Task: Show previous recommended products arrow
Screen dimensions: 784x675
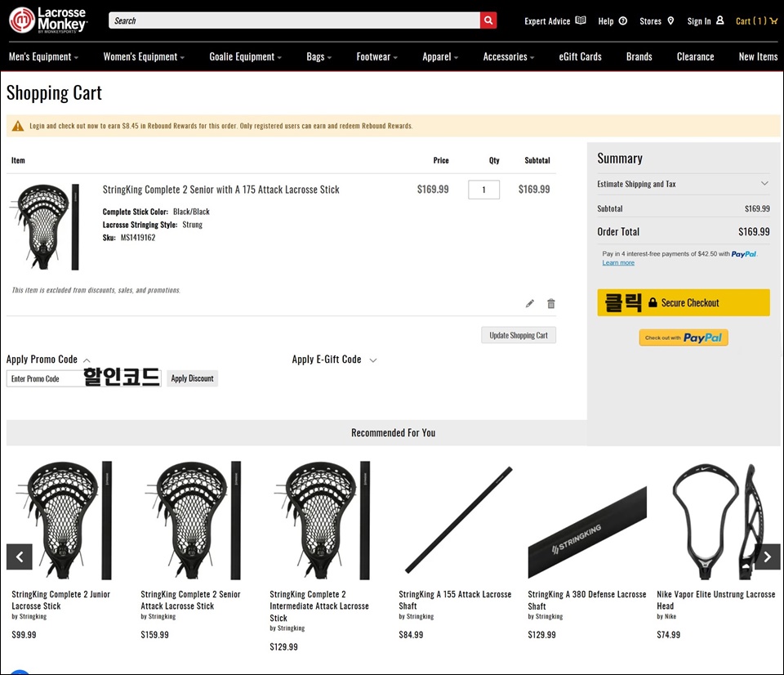Action: (20, 557)
